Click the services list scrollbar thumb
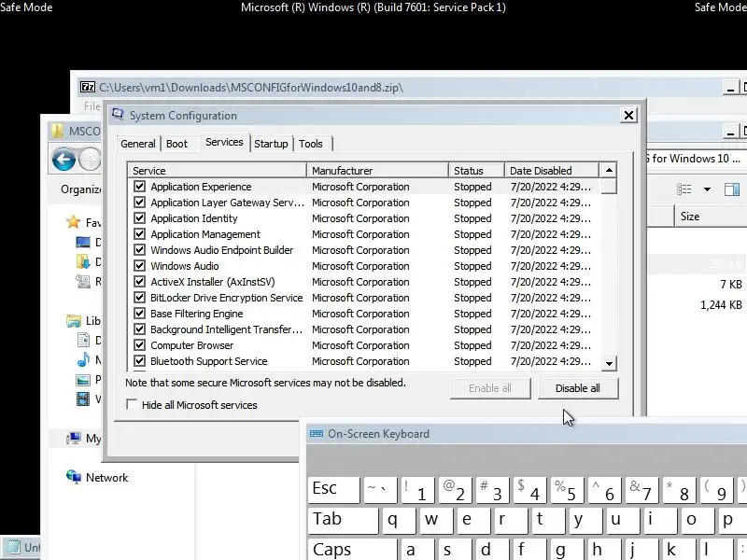Image resolution: width=747 pixels, height=560 pixels. tap(609, 186)
